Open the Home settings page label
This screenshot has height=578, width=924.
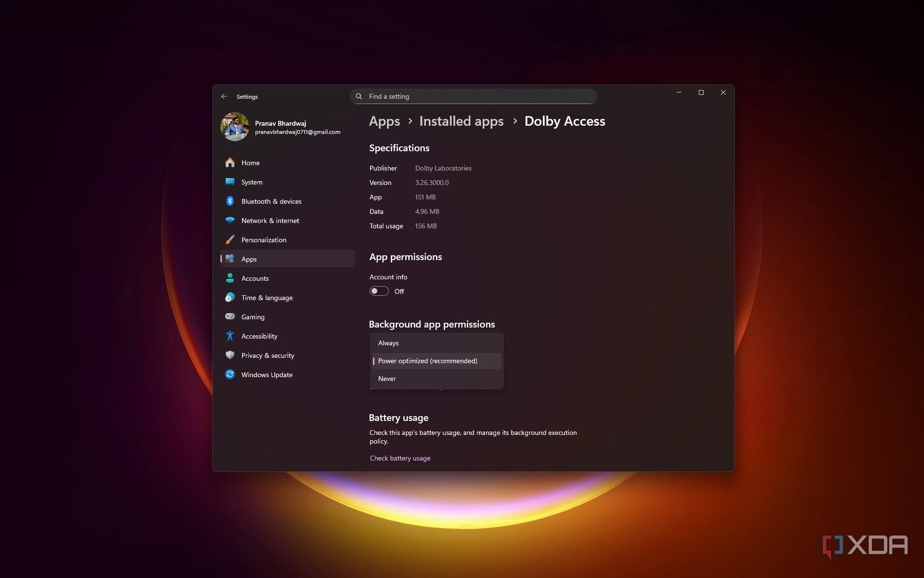(250, 163)
